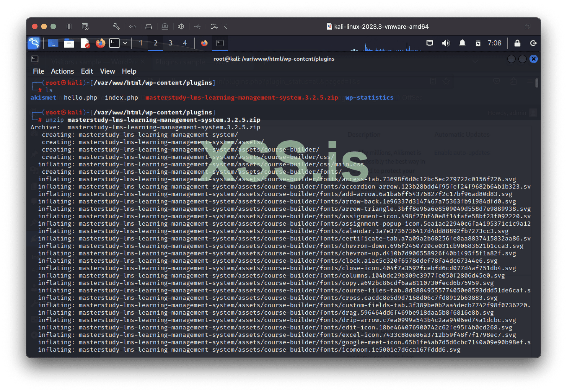Click the lock screen padlock icon

pyautogui.click(x=517, y=43)
